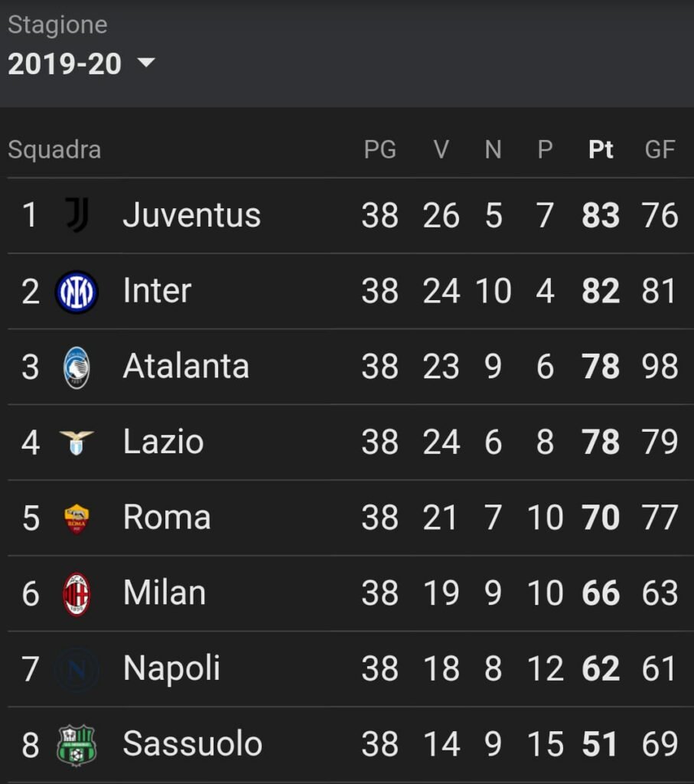Click the Stagione label

[57, 25]
